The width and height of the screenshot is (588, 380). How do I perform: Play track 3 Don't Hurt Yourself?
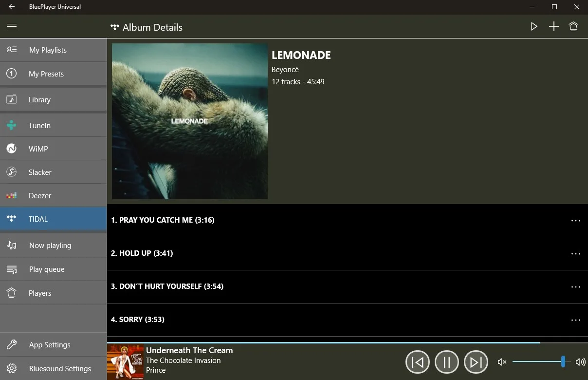coord(347,286)
